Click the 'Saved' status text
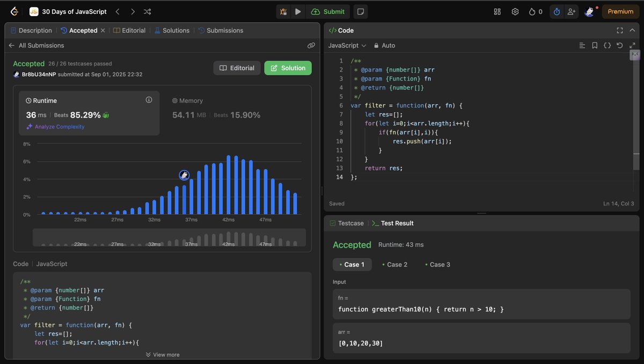644x364 pixels. [x=336, y=204]
